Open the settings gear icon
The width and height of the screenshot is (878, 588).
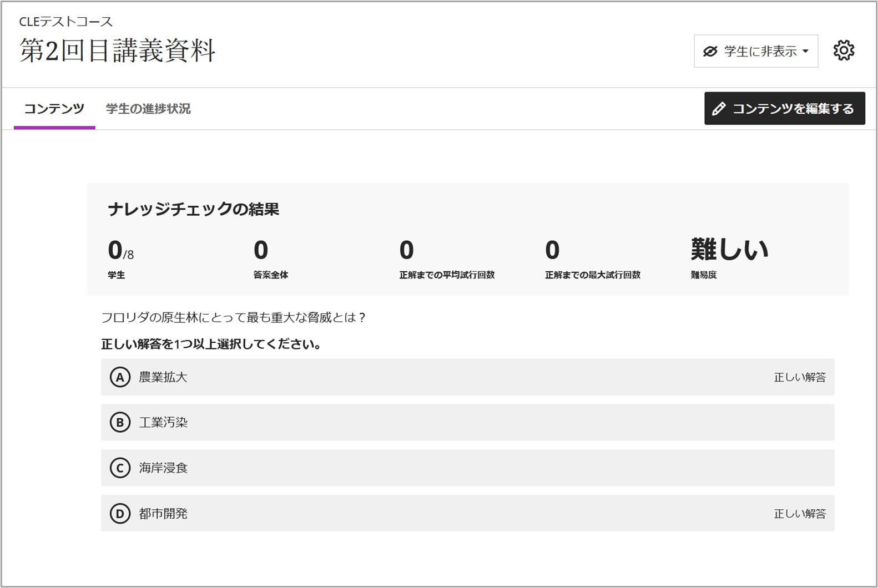844,50
